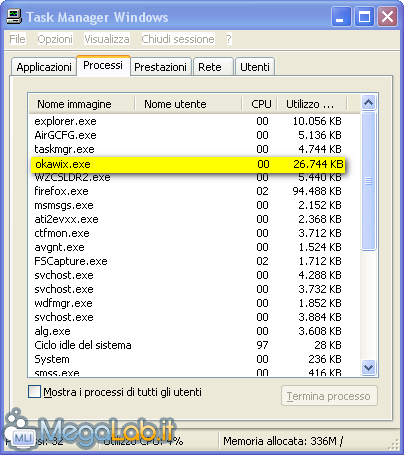Open the File menu
The height and width of the screenshot is (455, 404).
click(17, 39)
